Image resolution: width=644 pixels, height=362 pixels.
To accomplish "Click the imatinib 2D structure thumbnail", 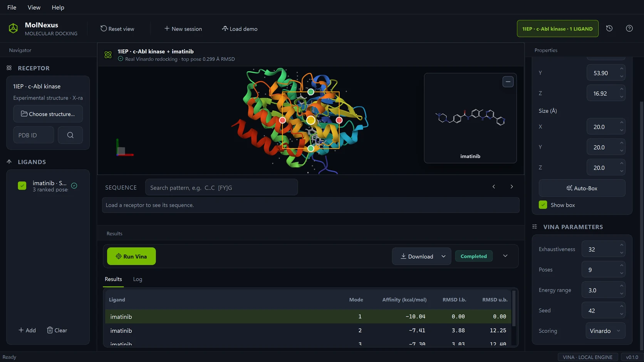I will (470, 118).
